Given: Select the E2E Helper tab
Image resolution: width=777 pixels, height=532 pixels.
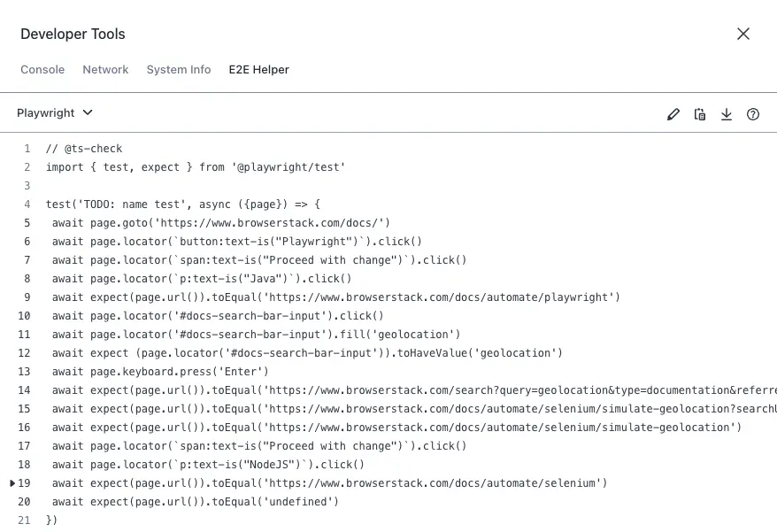Looking at the screenshot, I should (258, 70).
